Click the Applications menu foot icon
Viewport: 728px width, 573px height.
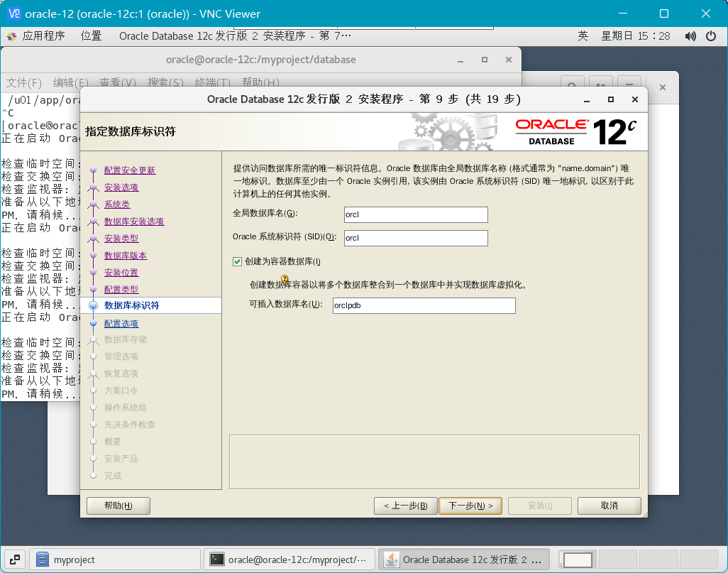point(11,36)
